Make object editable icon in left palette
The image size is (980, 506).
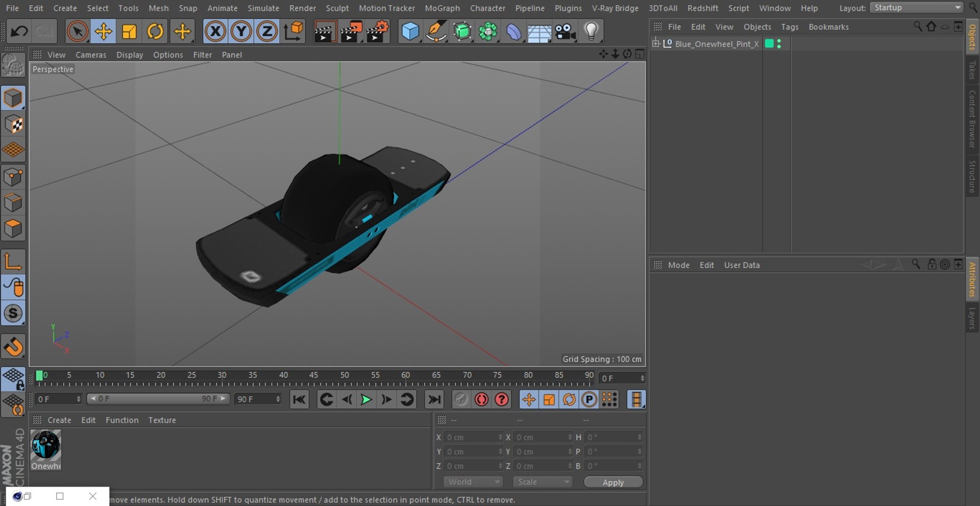click(x=13, y=66)
